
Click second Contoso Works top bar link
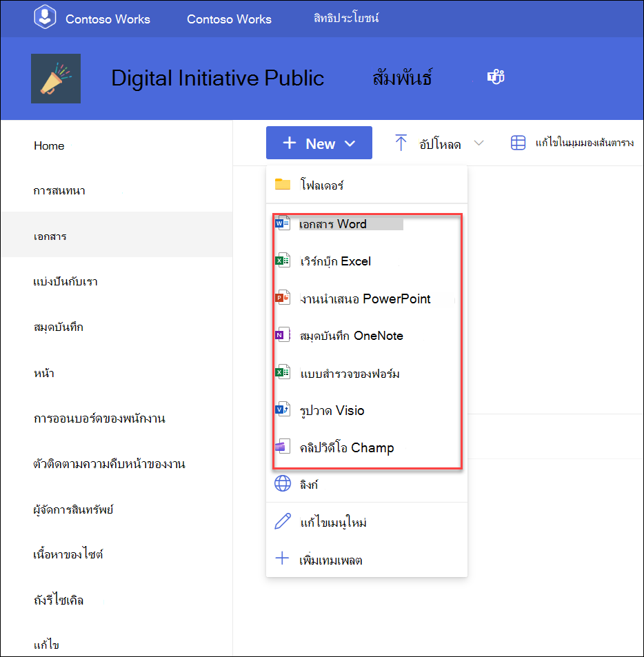pyautogui.click(x=229, y=19)
